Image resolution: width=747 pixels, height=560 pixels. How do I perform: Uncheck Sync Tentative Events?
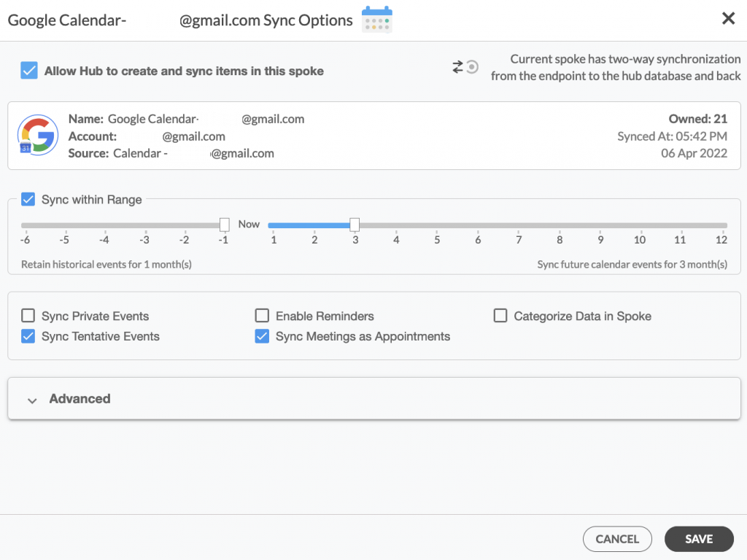coord(28,336)
